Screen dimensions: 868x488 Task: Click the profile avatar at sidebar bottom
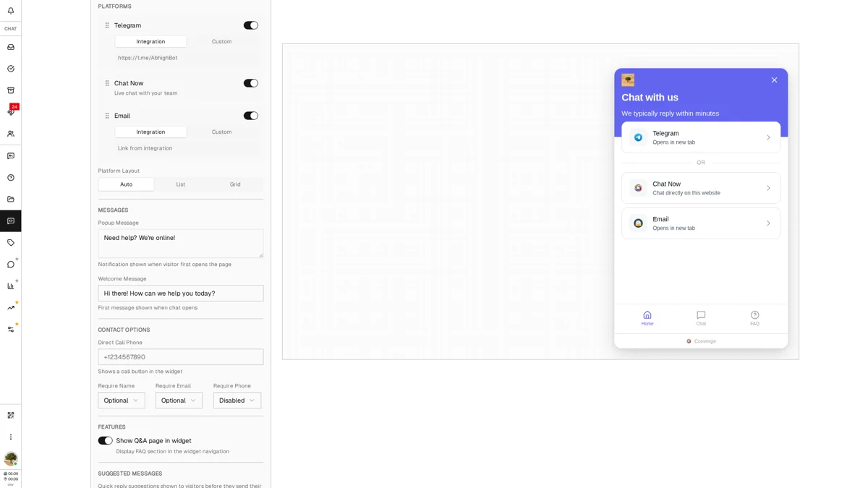coord(10,459)
